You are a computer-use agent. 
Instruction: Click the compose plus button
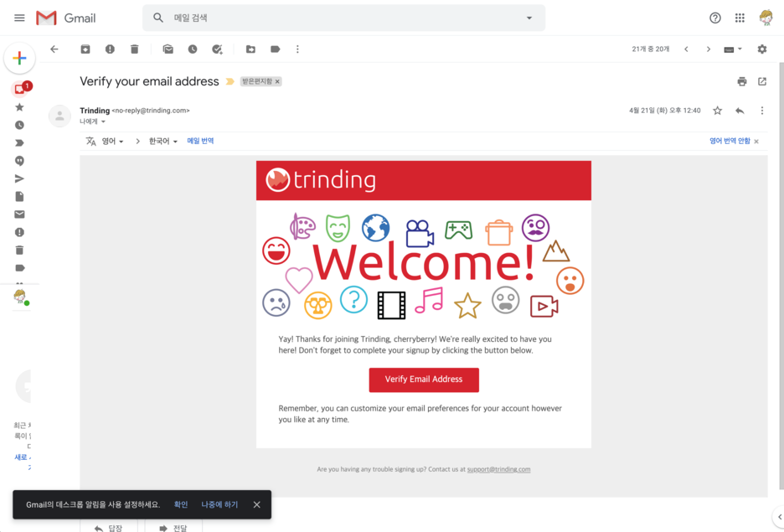coord(19,58)
